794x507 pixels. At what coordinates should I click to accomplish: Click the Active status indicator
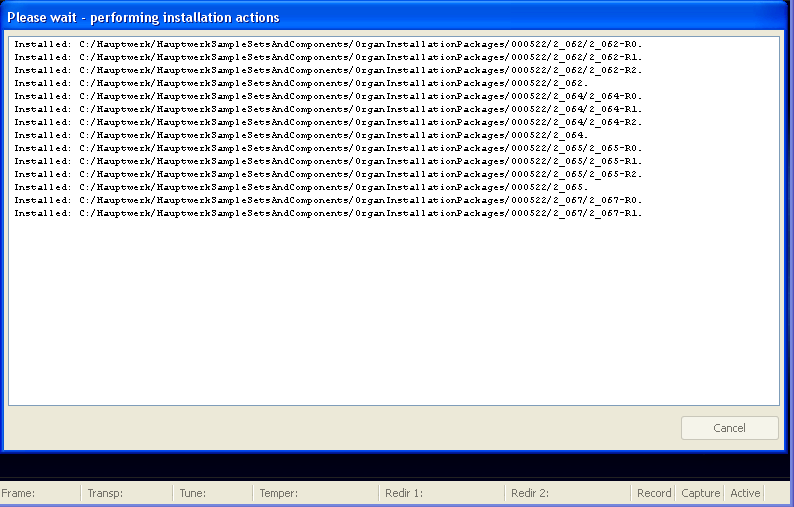[x=745, y=493]
